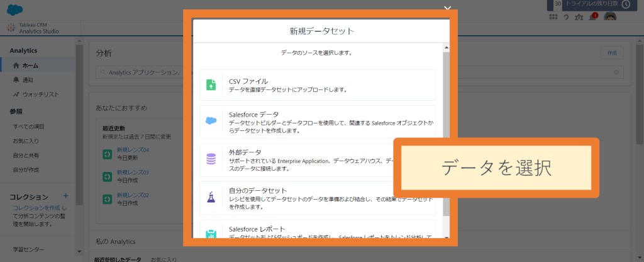The width and height of the screenshot is (644, 262).
Task: Click the Salesforce レポート clipboard icon
Action: 211,234
